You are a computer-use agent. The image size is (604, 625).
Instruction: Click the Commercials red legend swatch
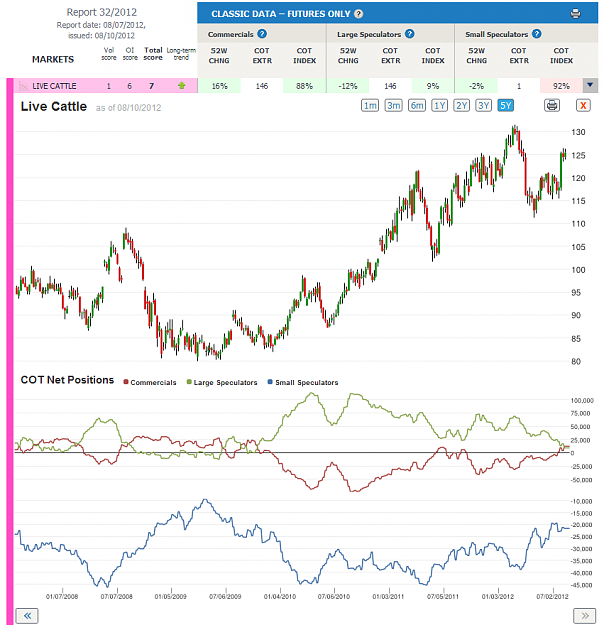pyautogui.click(x=126, y=382)
